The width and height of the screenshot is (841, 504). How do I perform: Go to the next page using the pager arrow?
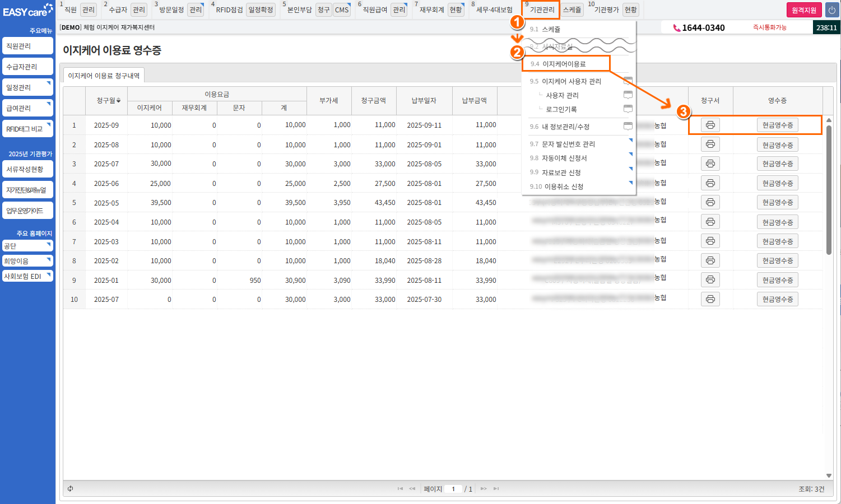click(x=484, y=488)
